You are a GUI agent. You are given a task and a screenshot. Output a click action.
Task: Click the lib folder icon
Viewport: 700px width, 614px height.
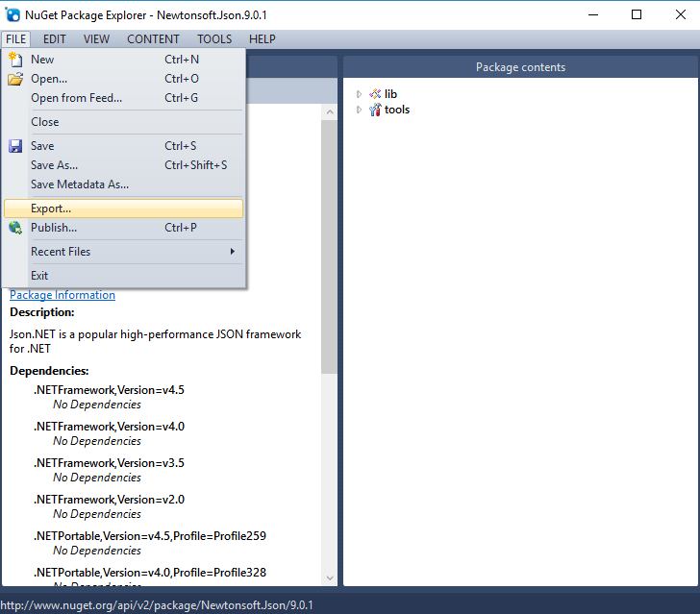coord(375,94)
